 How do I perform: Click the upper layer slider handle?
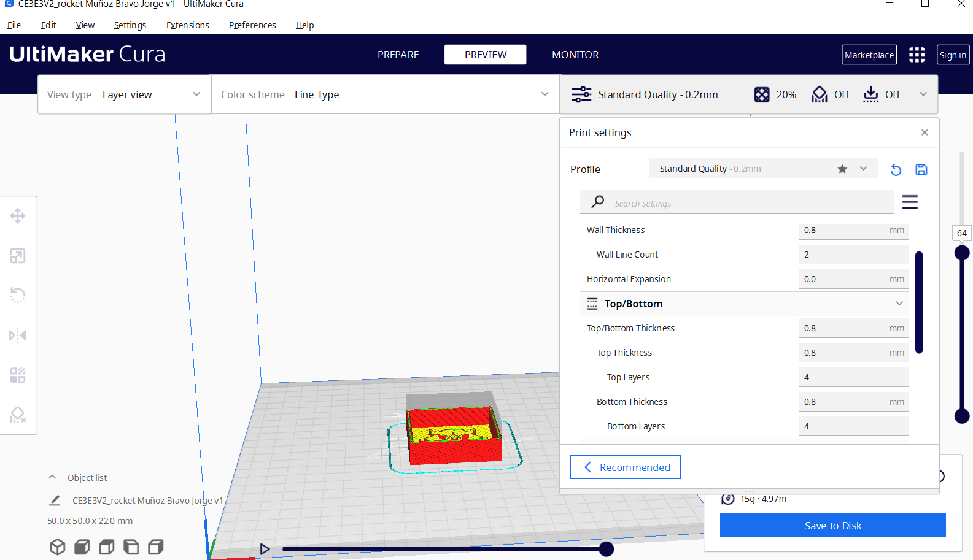click(x=962, y=253)
